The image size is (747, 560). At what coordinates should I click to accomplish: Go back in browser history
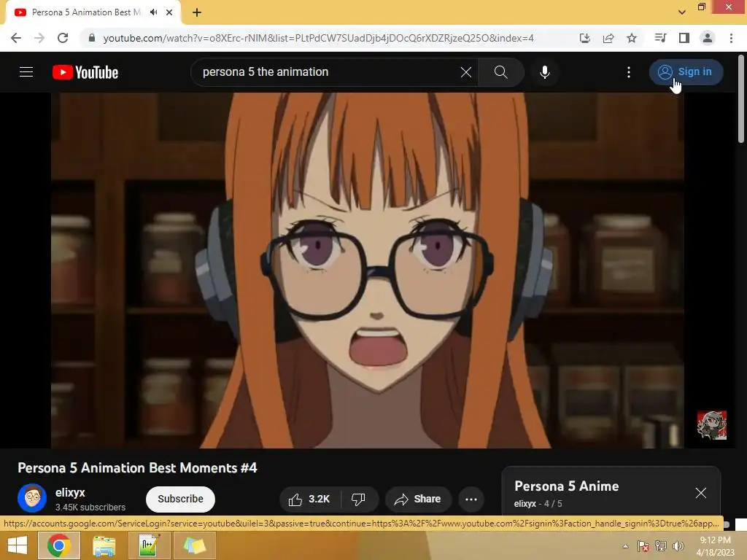[x=16, y=38]
